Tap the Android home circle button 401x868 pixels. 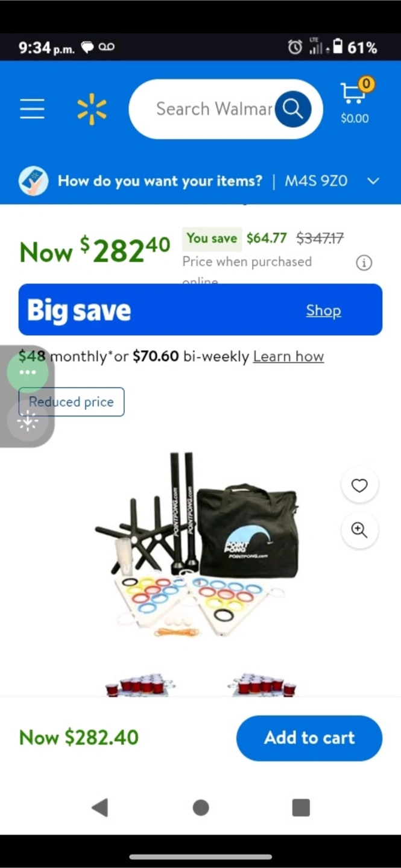click(201, 808)
